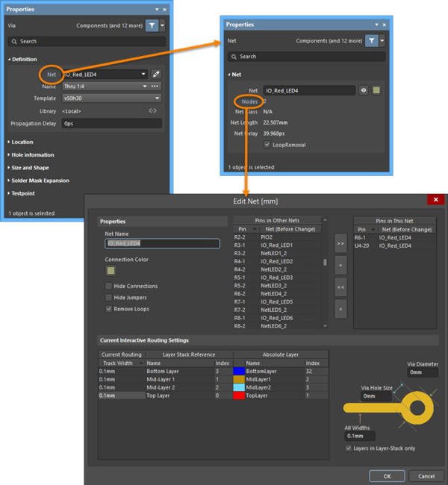This screenshot has height=485, width=448.
Task: Click the net color square in Net Properties panel
Action: coord(377,90)
